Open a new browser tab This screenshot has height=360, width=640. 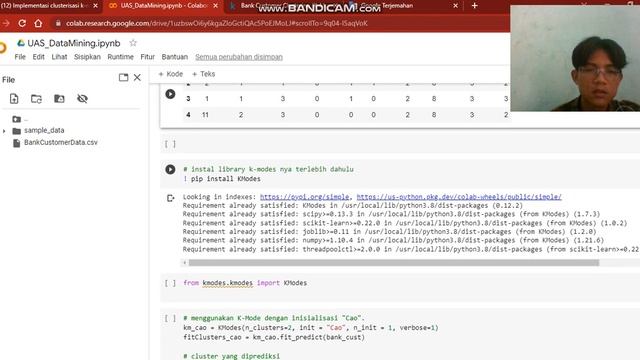pos(474,6)
